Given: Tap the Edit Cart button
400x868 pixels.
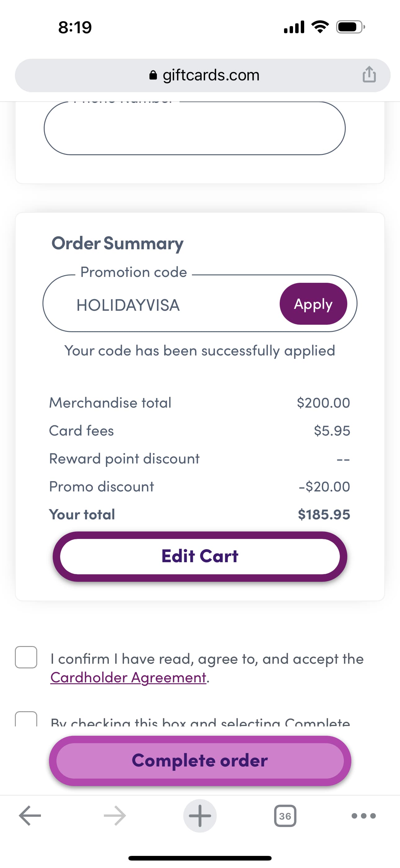Looking at the screenshot, I should tap(200, 556).
